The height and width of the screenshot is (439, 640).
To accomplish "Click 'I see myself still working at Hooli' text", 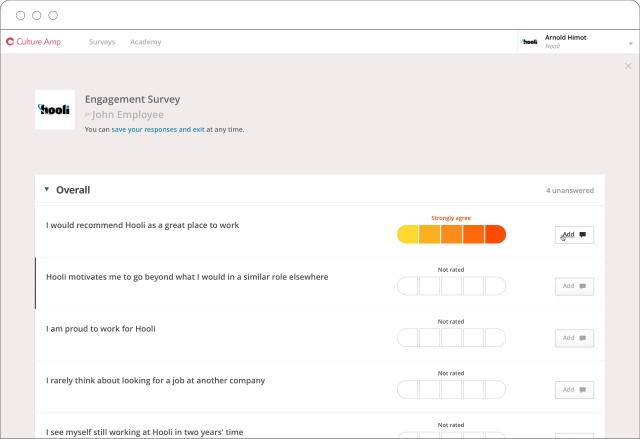I will click(x=144, y=432).
